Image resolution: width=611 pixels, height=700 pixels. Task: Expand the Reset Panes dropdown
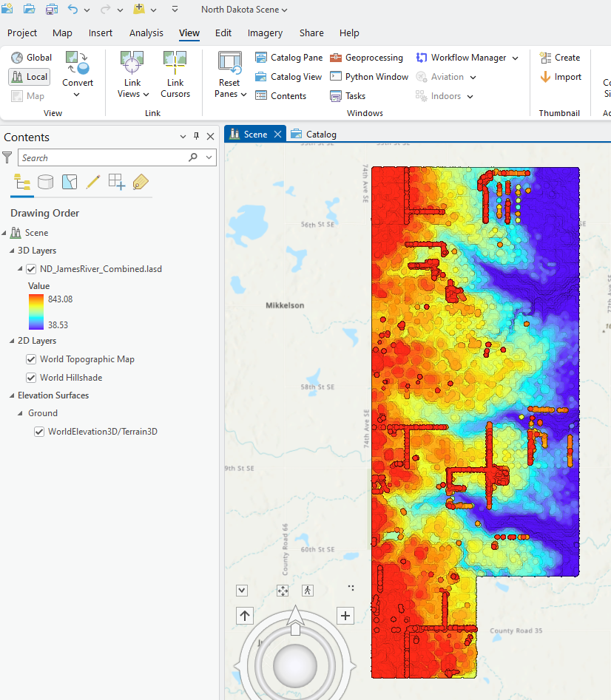tap(230, 94)
